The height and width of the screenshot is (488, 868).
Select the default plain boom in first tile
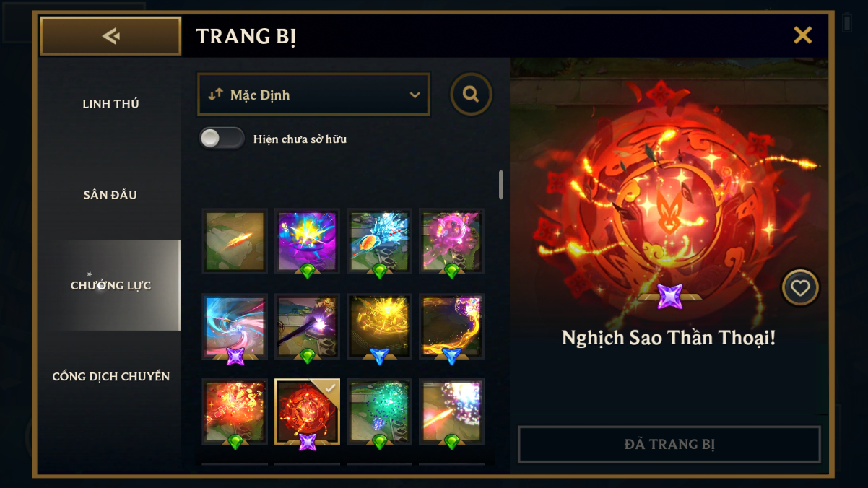(x=235, y=242)
